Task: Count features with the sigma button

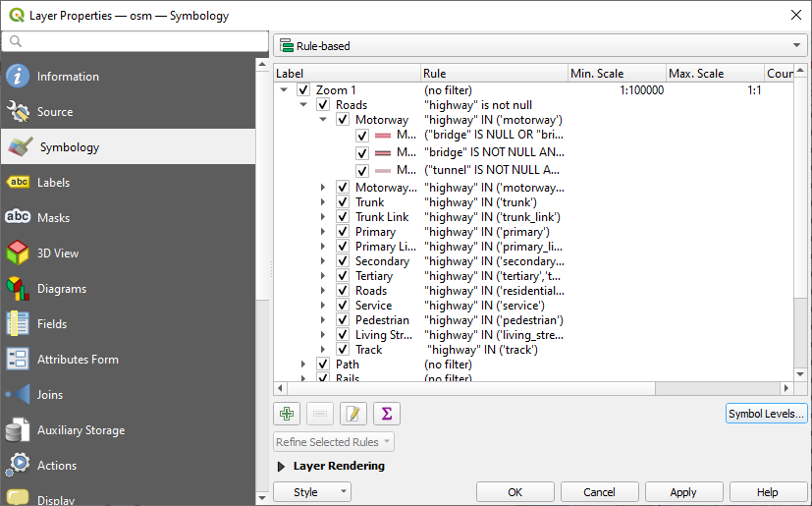Action: tap(387, 414)
